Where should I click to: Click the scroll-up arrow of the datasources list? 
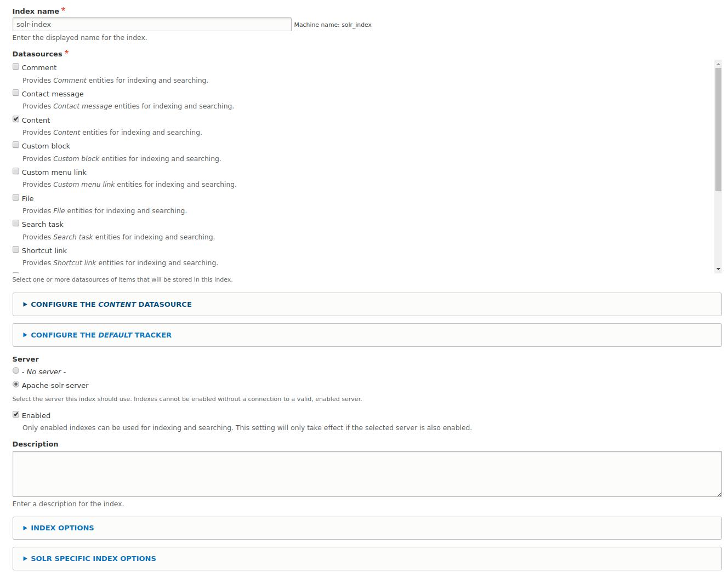click(x=718, y=63)
